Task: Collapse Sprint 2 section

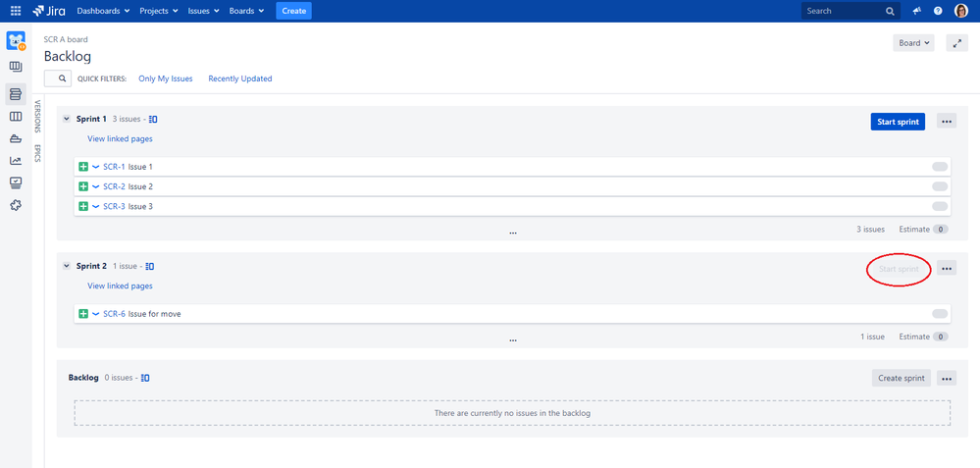Action: click(x=67, y=266)
